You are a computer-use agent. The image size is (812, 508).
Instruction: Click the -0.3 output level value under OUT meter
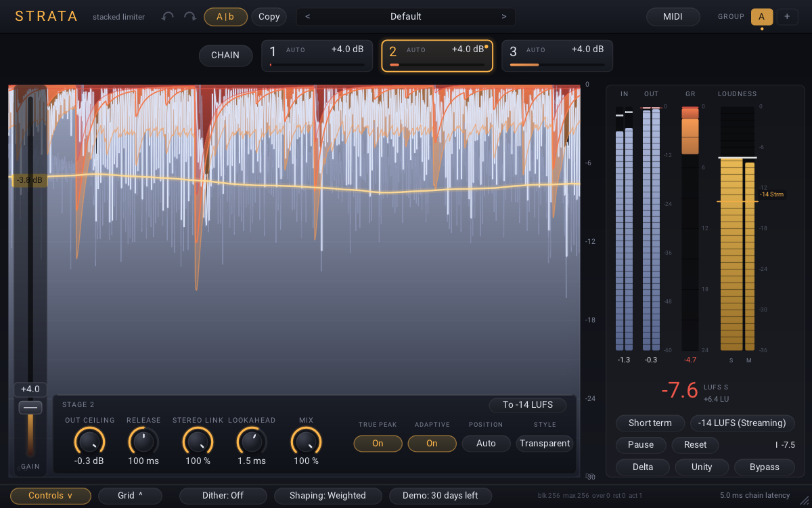[651, 360]
